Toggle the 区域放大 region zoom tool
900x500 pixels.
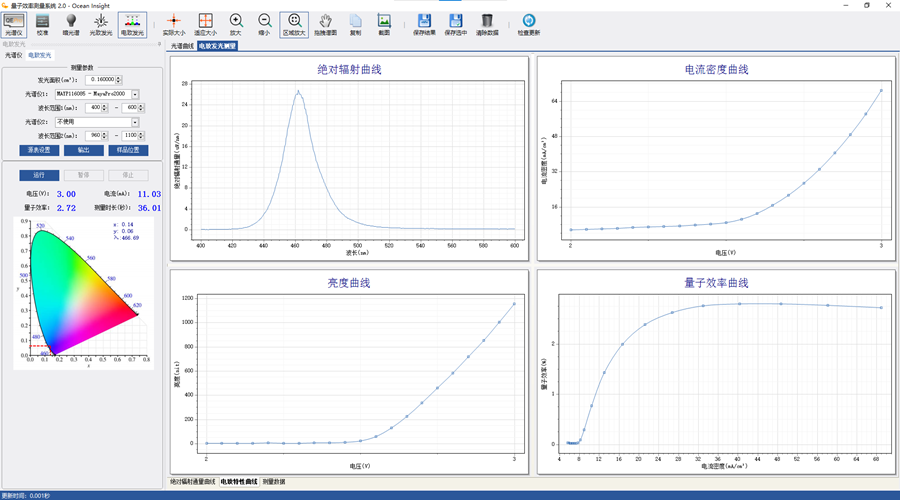coord(294,23)
